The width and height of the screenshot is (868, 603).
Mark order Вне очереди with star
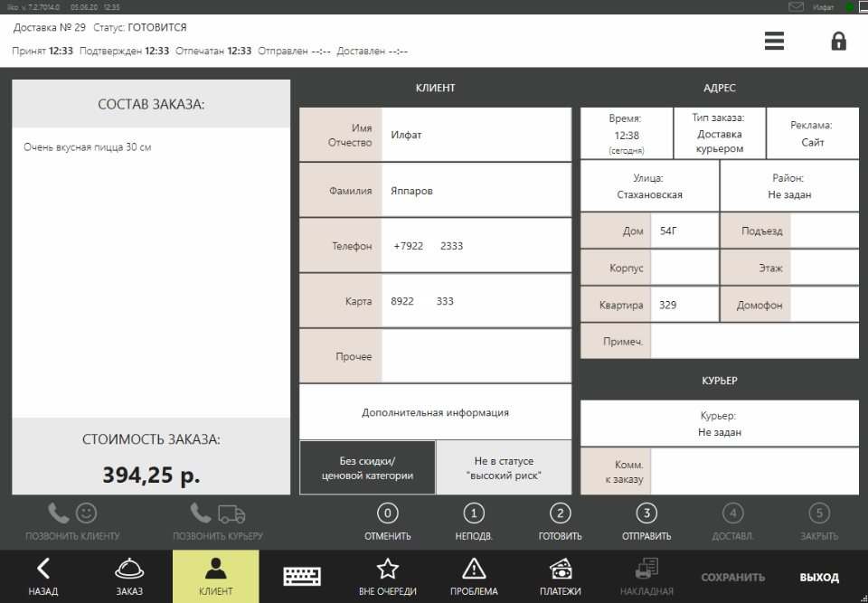tap(388, 577)
